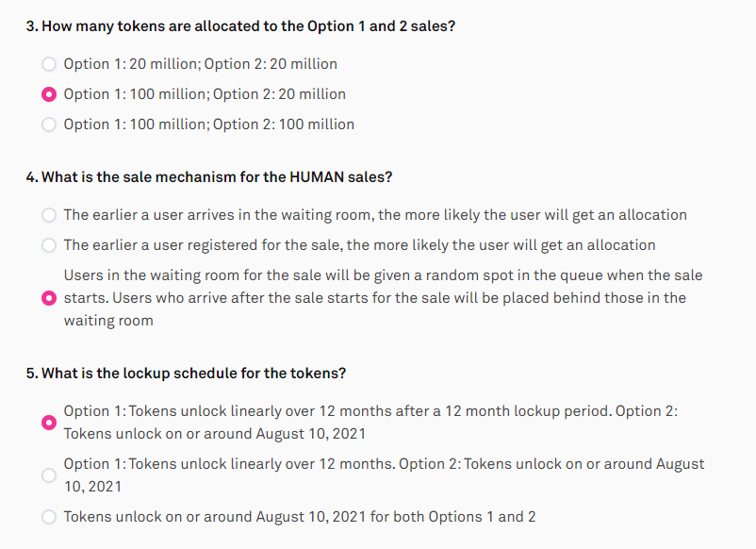Viewport: 756px width, 549px height.
Task: Click label text 'Tokens unlock on or around August 10, 2021 for both'
Action: [244, 517]
